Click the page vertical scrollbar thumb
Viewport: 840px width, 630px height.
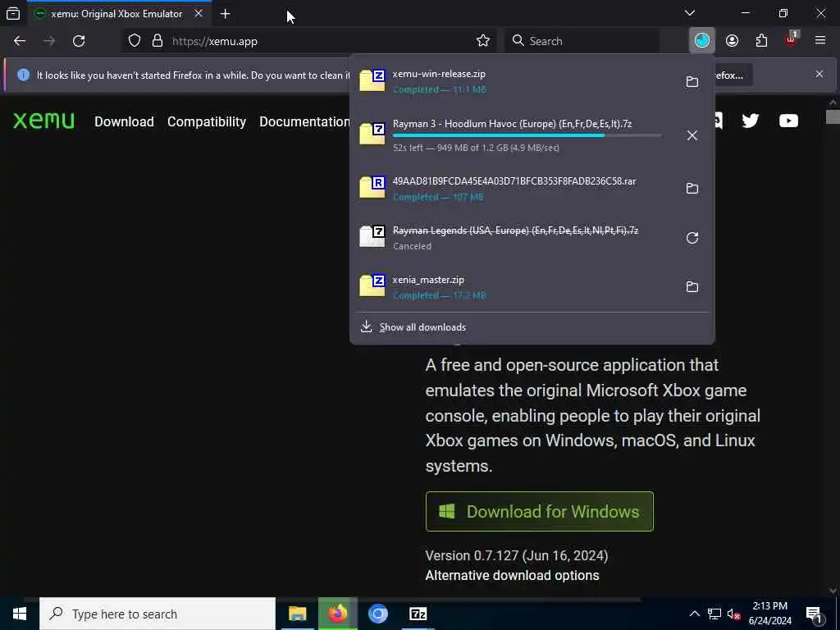[x=833, y=116]
